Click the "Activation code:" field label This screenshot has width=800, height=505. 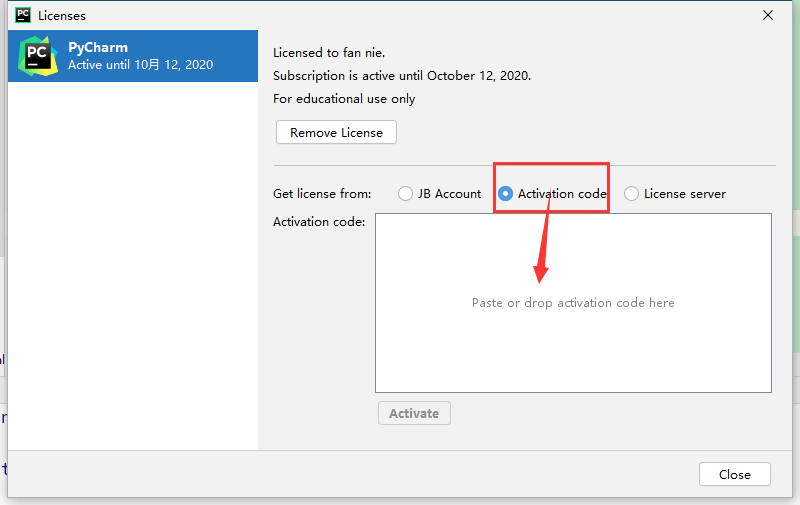[x=319, y=221]
